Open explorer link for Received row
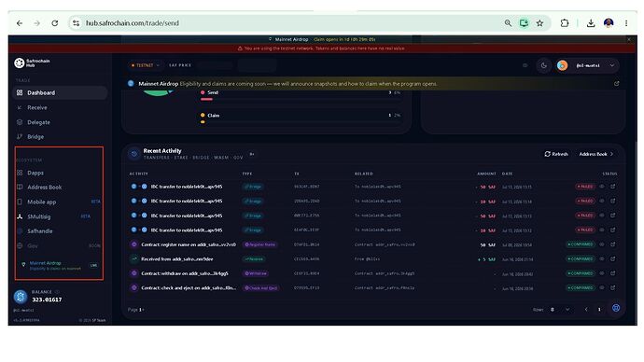Image resolution: width=644 pixels, height=362 pixels. pyautogui.click(x=613, y=258)
